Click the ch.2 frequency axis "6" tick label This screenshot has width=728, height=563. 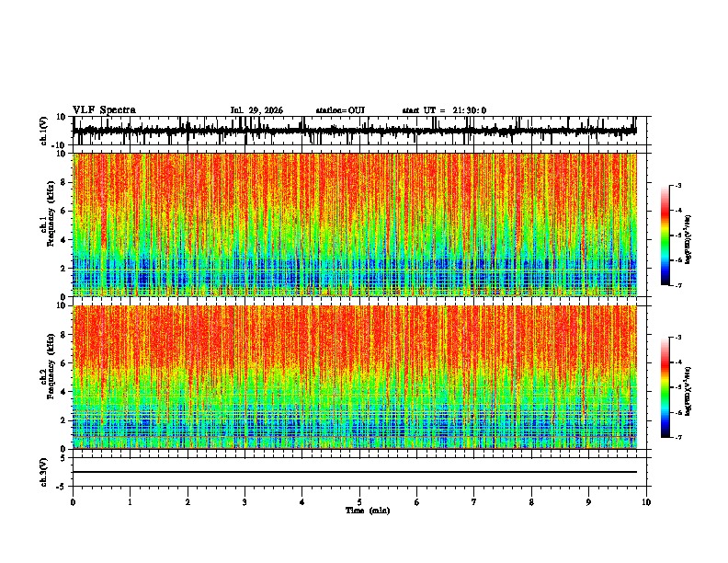tap(64, 362)
